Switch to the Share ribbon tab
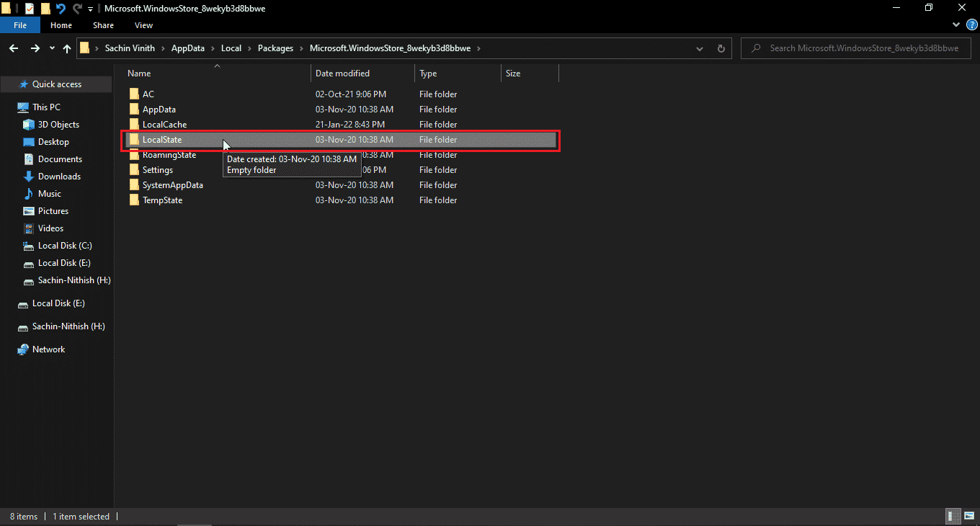Viewport: 980px width, 526px height. [x=103, y=25]
